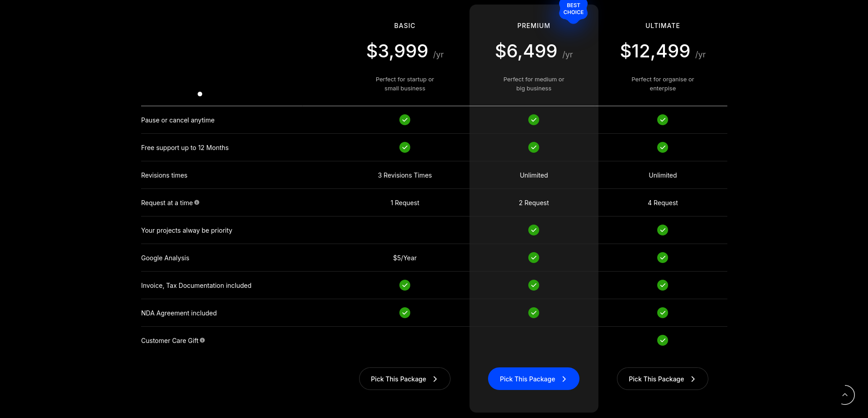Screen dimensions: 868x418
Task: Click Basic checkmark for NDA Agreement included
Action: coord(405,313)
